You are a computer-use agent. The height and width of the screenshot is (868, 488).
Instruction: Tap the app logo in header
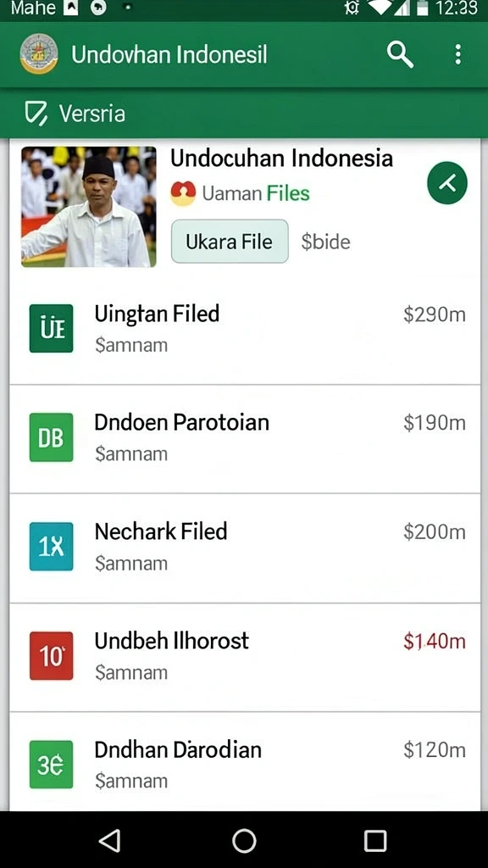[39, 53]
